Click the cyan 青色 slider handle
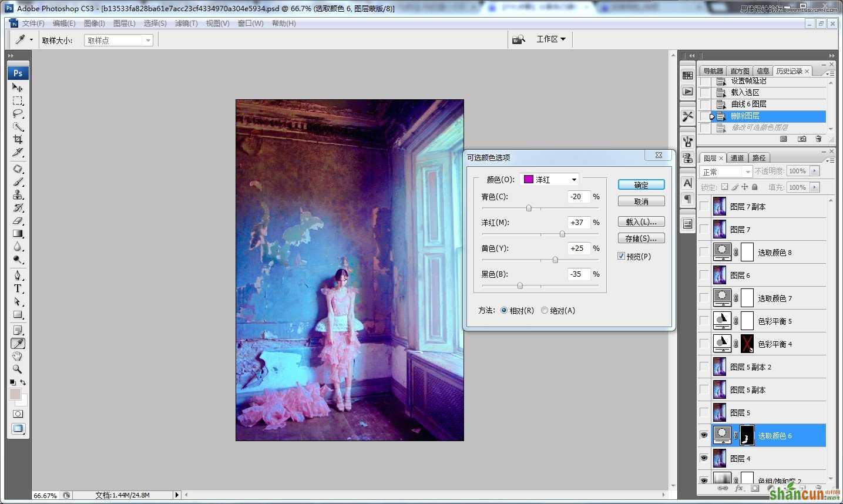The width and height of the screenshot is (843, 504). (529, 208)
